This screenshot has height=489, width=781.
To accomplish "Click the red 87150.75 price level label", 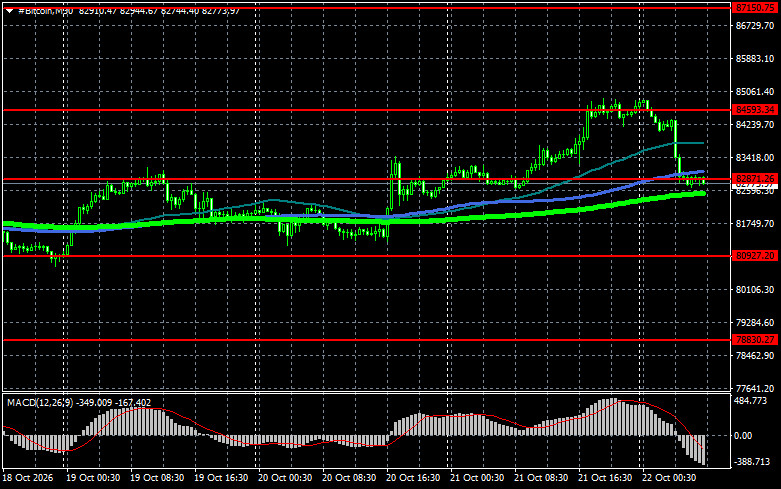I will (x=755, y=7).
